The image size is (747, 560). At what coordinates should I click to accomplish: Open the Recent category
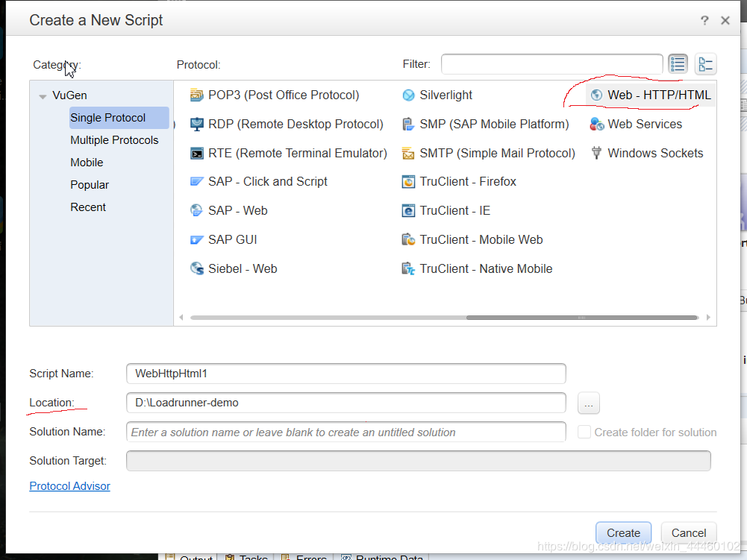[88, 207]
